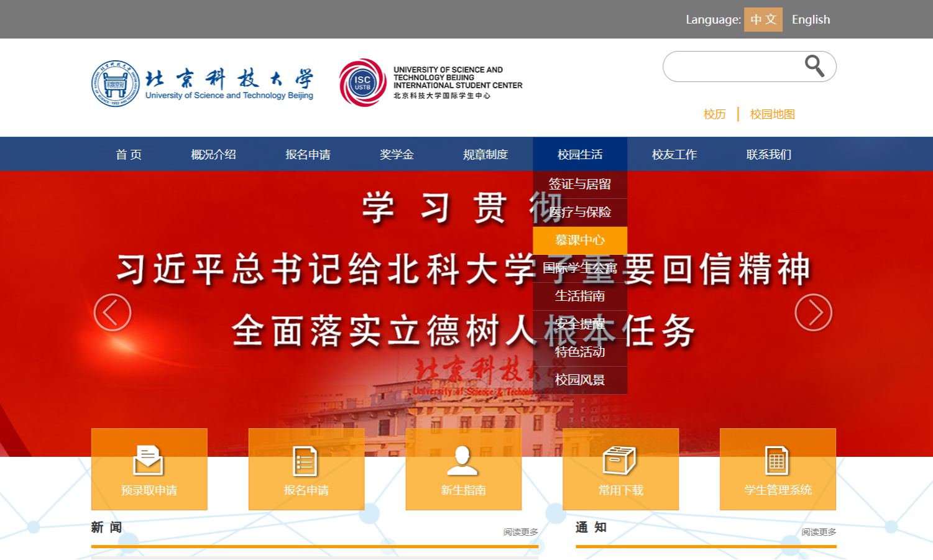
Task: Open the 预录取申请 envelope icon tile
Action: click(x=149, y=469)
